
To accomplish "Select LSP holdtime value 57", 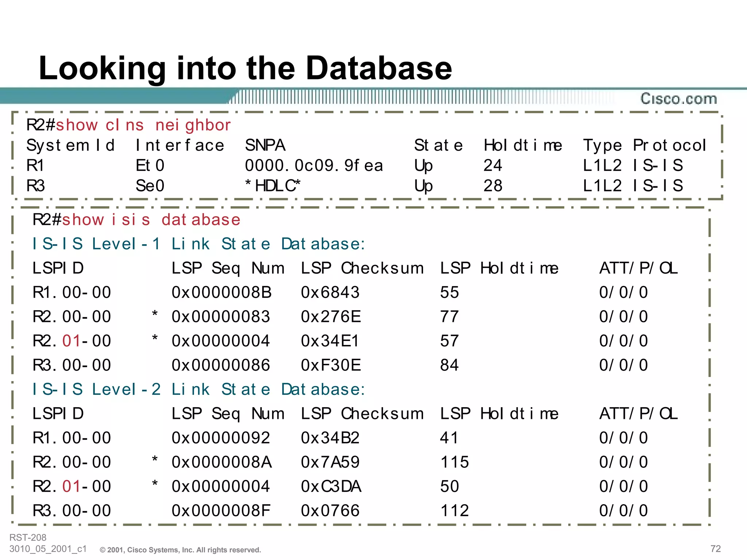I will click(x=449, y=341).
